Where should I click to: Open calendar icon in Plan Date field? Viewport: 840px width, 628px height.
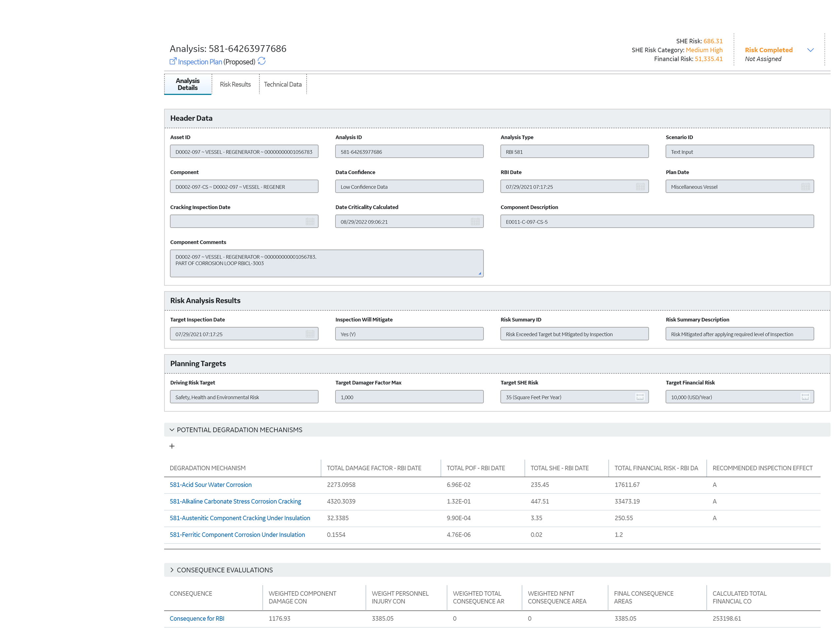[805, 187]
